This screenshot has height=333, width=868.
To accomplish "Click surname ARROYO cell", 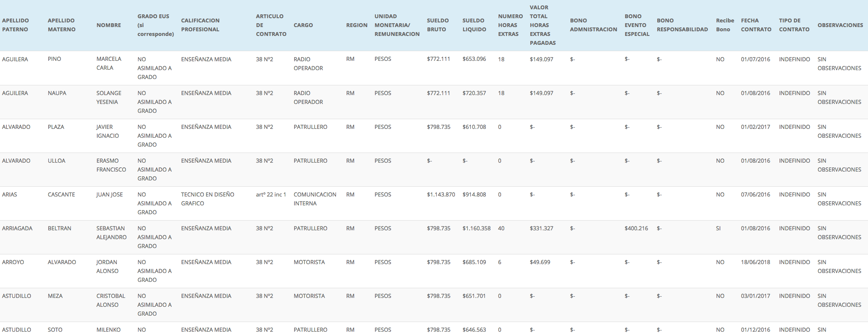I will coord(13,262).
